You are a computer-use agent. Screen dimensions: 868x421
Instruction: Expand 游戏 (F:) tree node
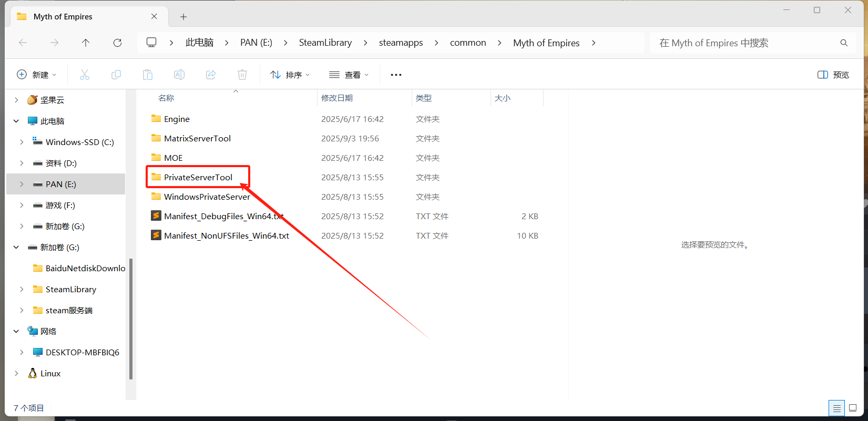pos(22,205)
